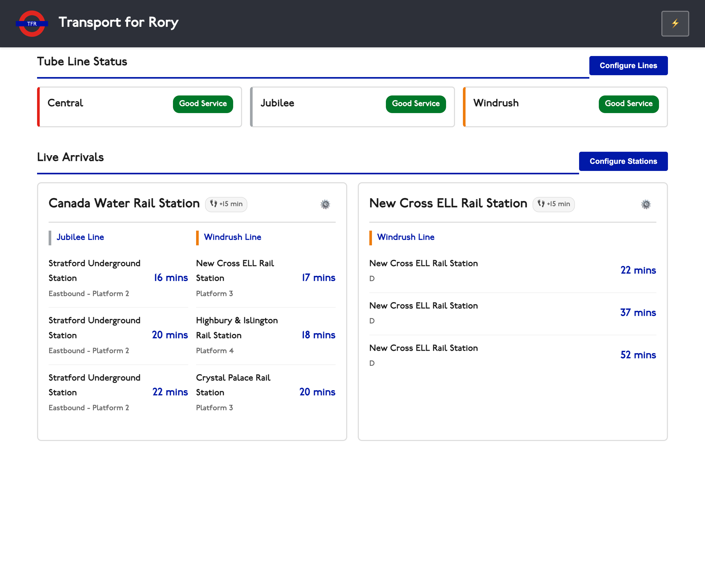Screen dimensions: 705x588
Task: Click Jubilee Line heading in Canada Water
Action: (80, 237)
